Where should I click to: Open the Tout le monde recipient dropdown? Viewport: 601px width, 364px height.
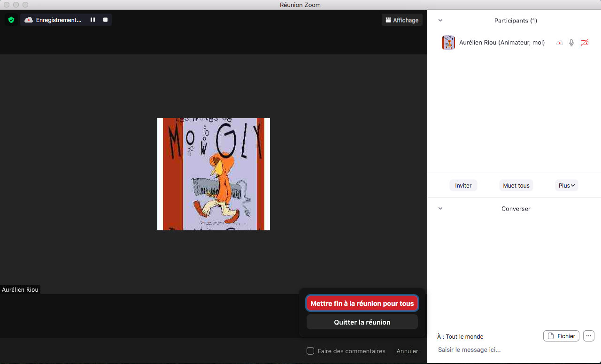coord(464,337)
